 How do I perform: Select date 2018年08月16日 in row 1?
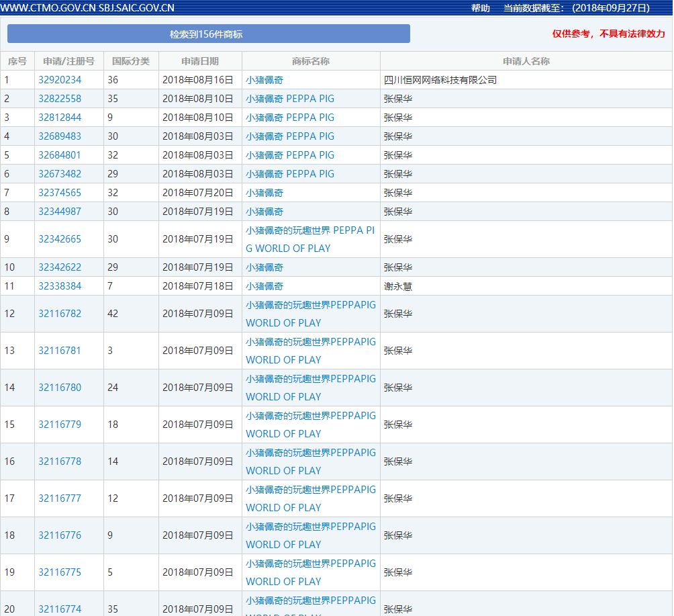coord(198,80)
